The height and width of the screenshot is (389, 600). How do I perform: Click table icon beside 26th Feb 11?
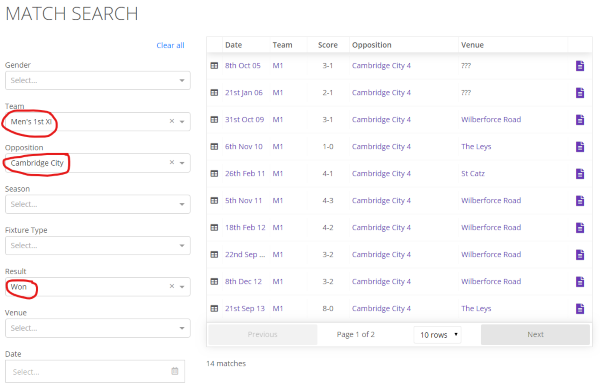(x=214, y=174)
